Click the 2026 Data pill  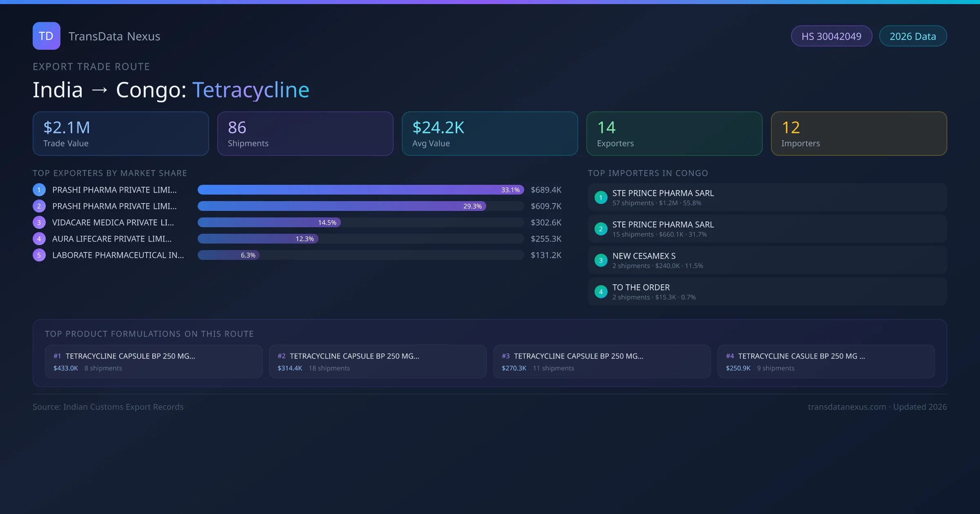[913, 36]
